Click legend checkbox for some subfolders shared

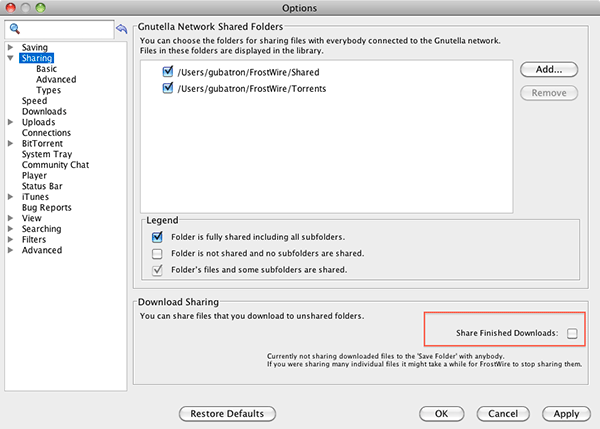pos(157,270)
